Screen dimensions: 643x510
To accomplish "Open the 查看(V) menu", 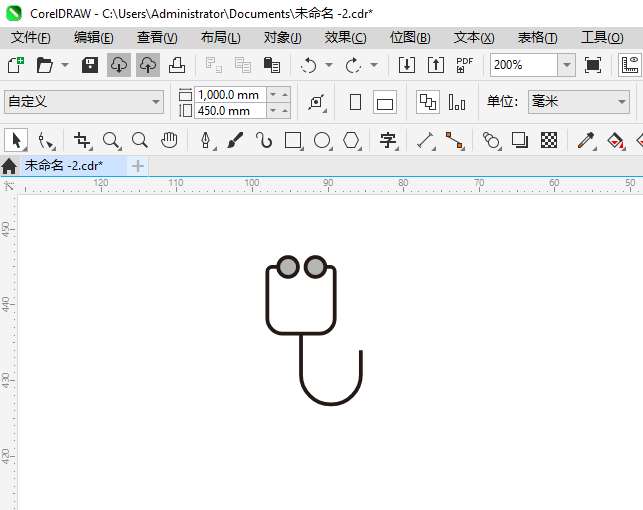I will click(157, 38).
